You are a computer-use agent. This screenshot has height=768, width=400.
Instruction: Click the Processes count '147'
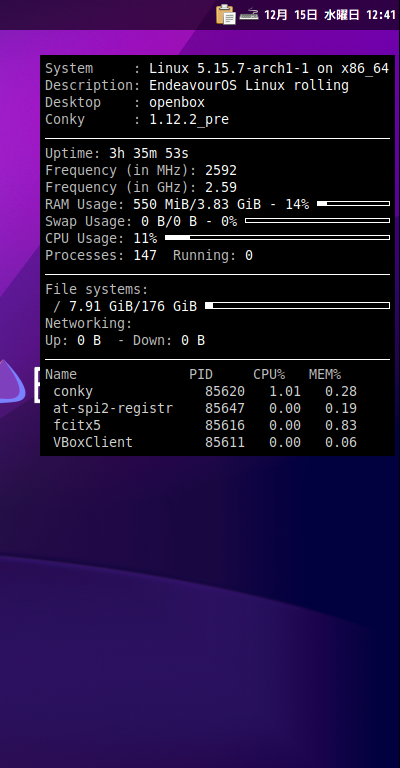coord(145,255)
